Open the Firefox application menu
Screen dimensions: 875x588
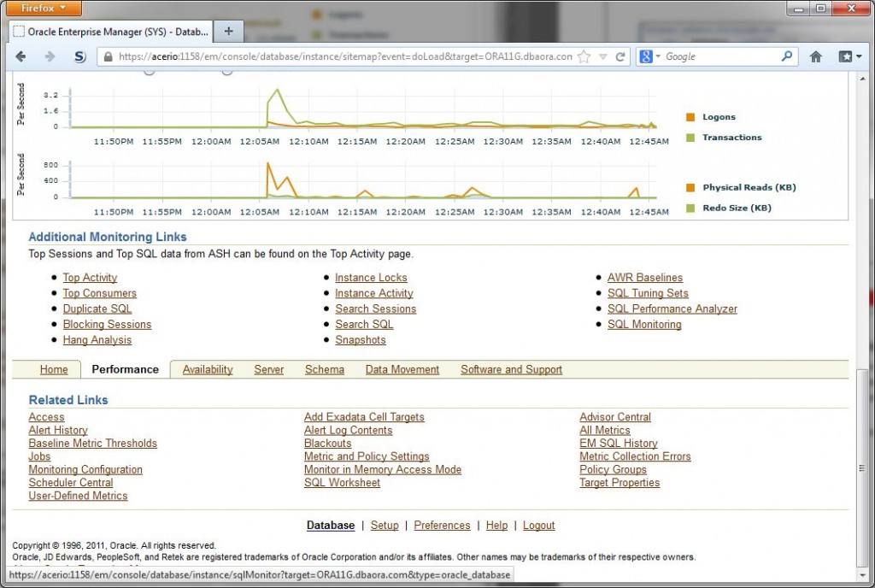pyautogui.click(x=43, y=8)
